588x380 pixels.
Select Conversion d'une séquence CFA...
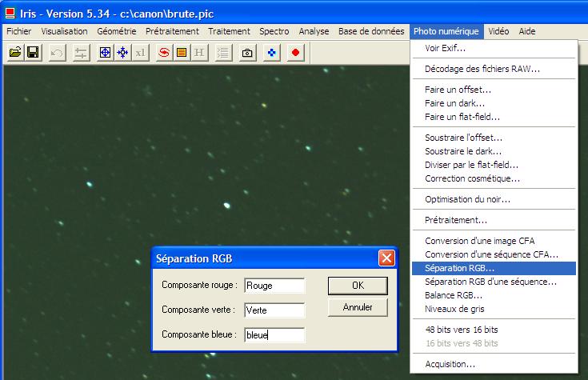point(494,254)
